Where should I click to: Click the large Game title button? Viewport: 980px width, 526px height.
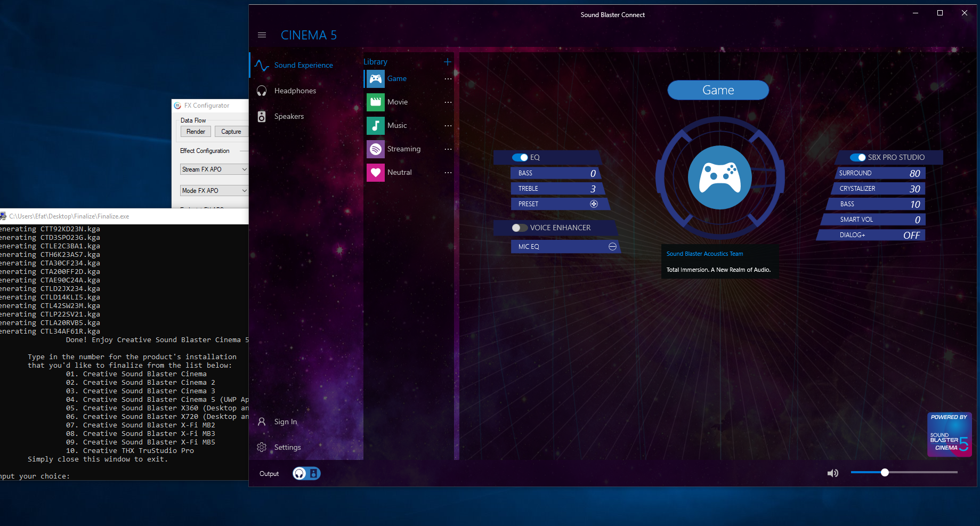click(x=718, y=90)
